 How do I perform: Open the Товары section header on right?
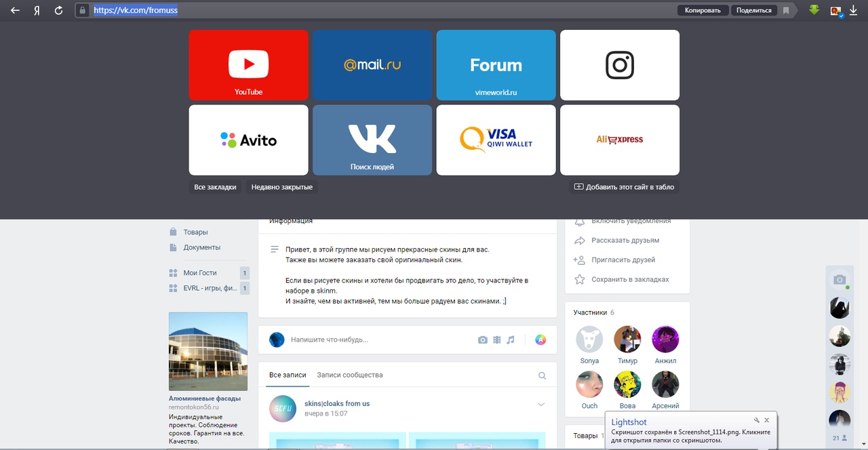(x=586, y=435)
